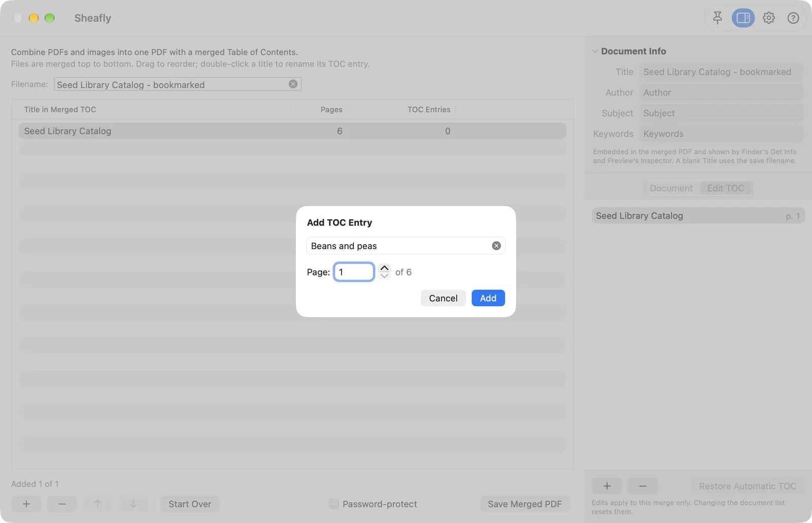Screen dimensions: 812x523
Task: Add a file with plus button
Action: (26, 504)
